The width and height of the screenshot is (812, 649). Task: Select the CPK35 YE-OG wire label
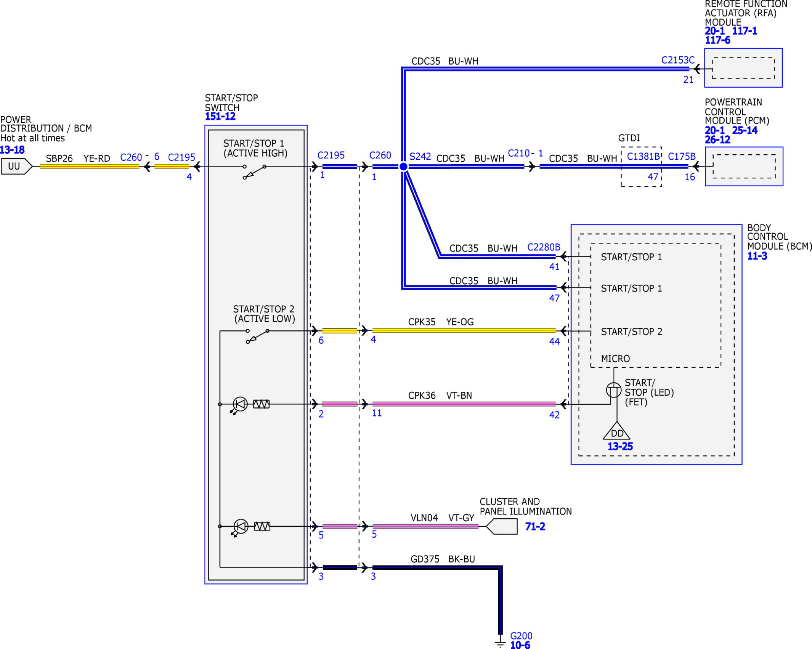click(441, 322)
